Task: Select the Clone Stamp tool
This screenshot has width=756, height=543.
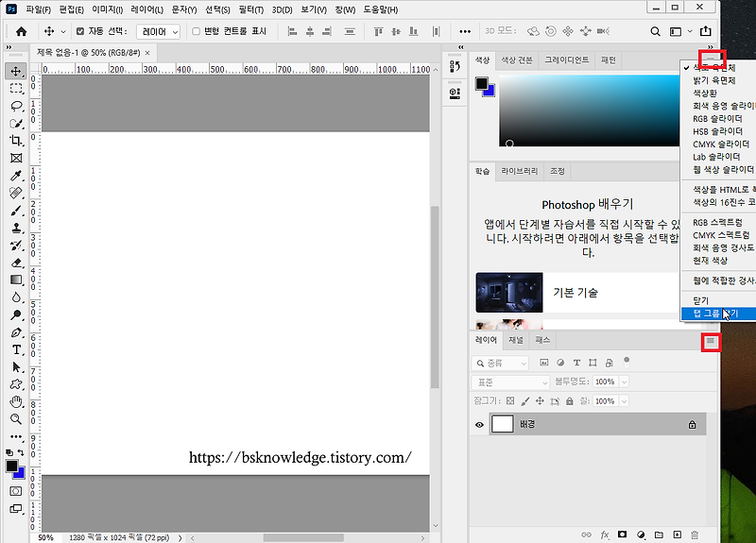Action: coord(16,228)
